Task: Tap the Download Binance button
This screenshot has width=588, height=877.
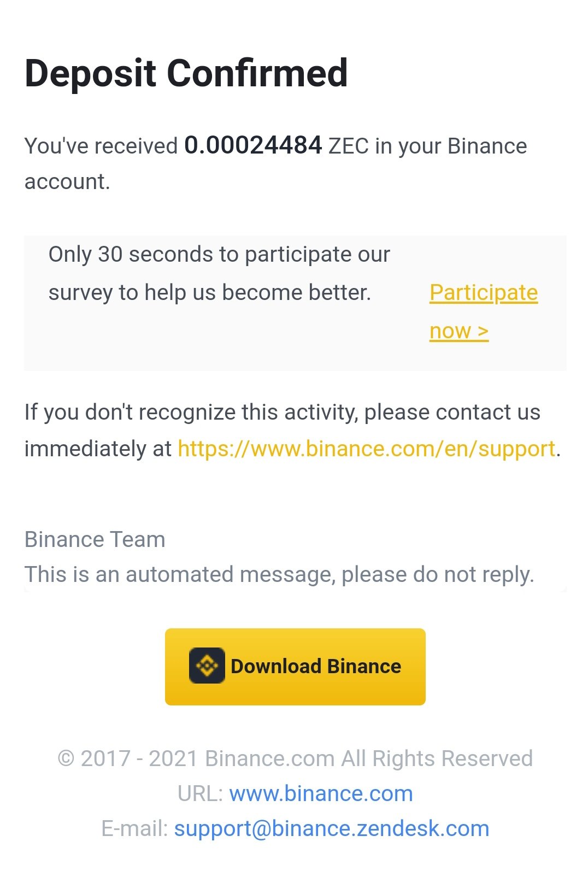Action: [295, 667]
